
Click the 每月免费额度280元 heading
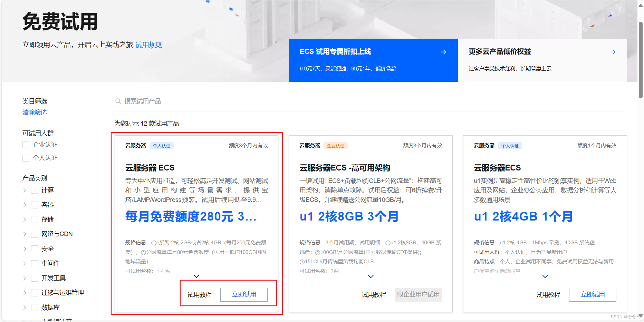tap(191, 216)
